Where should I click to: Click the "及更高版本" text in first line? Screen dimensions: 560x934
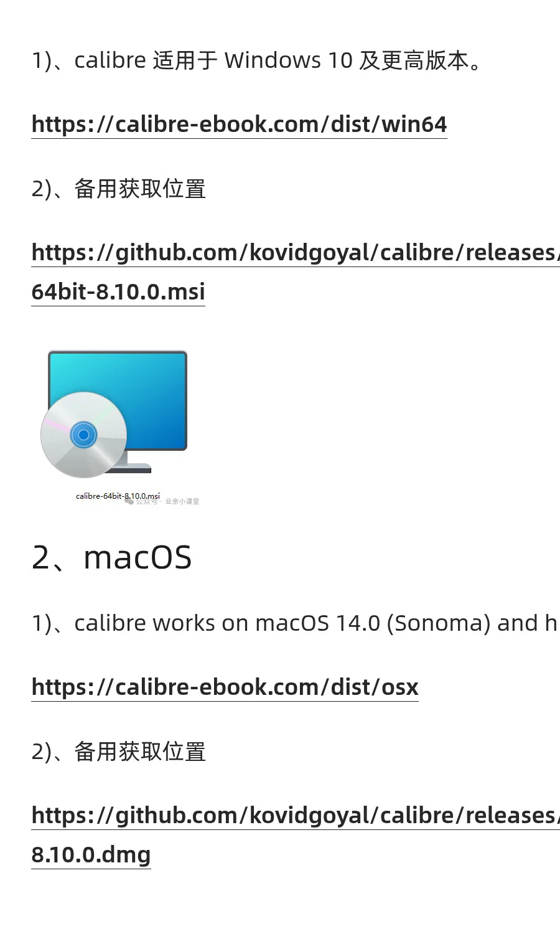[x=414, y=60]
